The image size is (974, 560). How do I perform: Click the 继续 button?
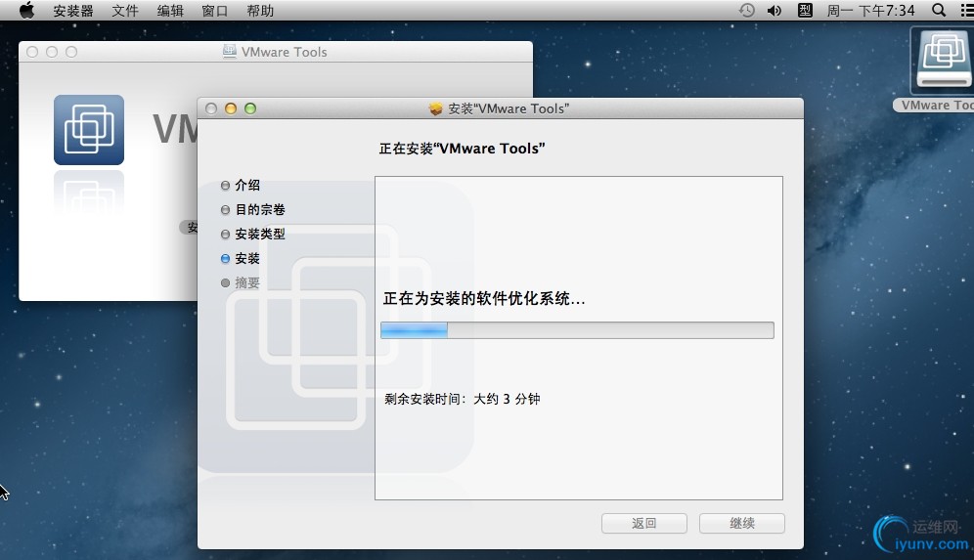coord(742,524)
